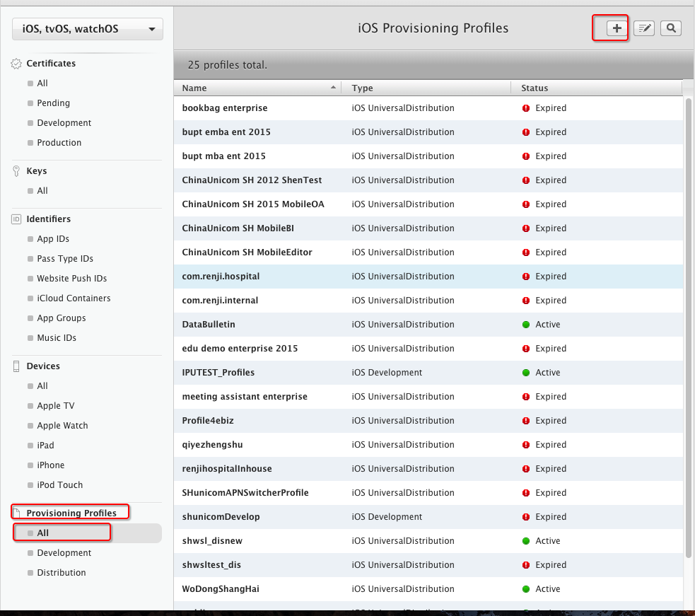Select All under Provisioning Profiles

(88, 533)
